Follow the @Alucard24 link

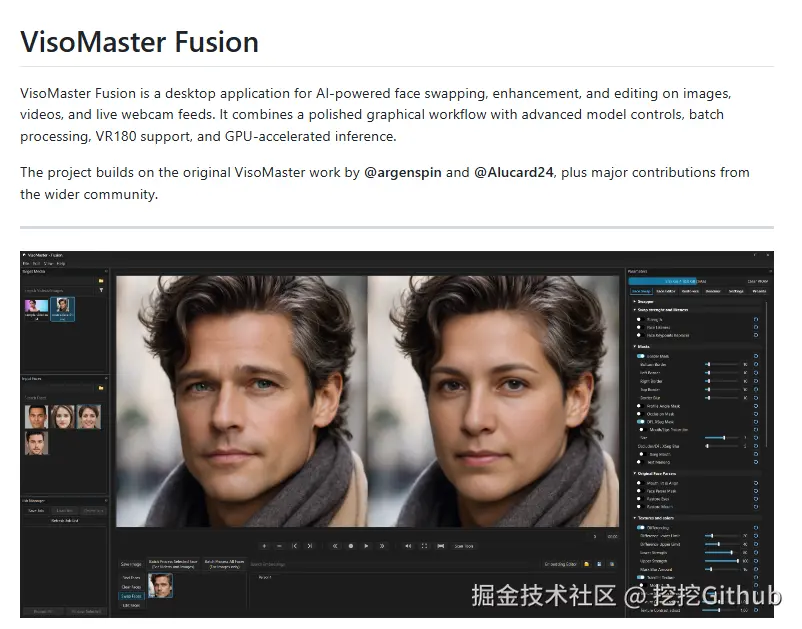(x=513, y=173)
